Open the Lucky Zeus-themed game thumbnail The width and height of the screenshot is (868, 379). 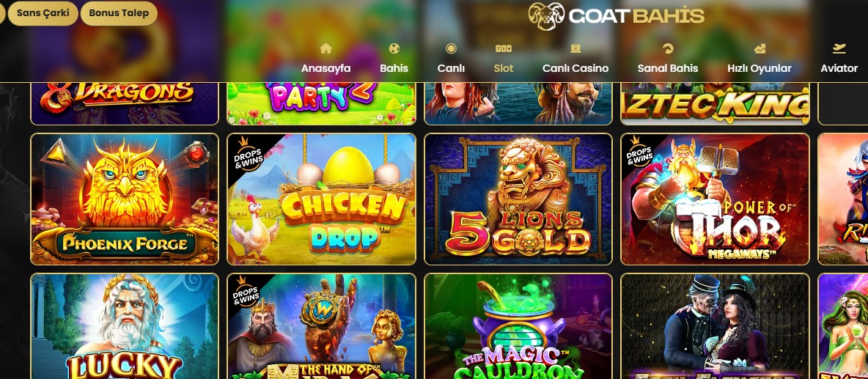pyautogui.click(x=125, y=326)
